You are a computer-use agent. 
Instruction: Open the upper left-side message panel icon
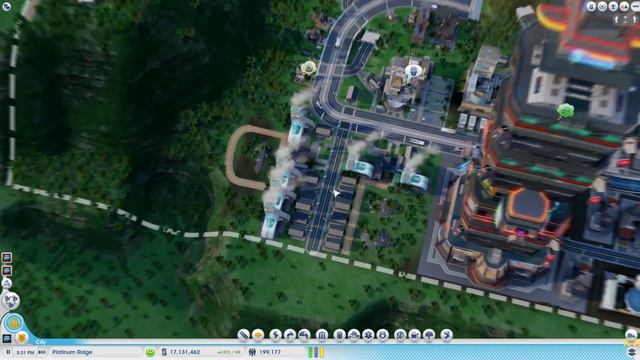tap(7, 258)
